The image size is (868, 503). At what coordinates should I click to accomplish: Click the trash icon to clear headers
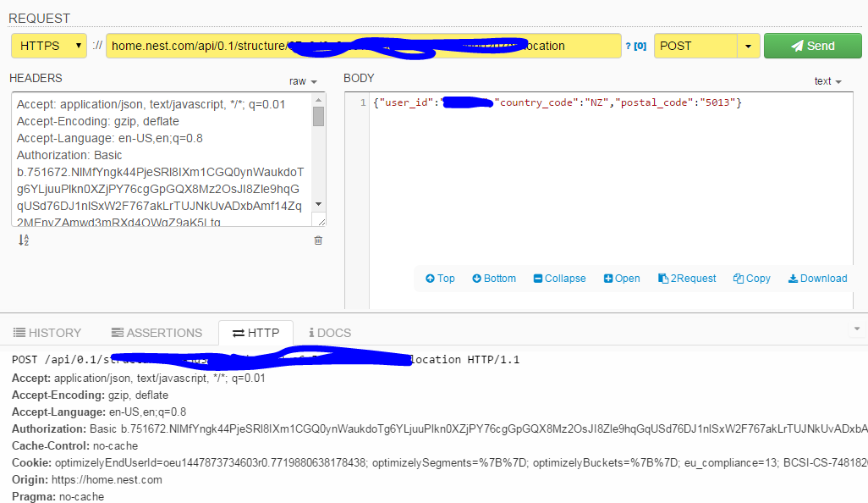click(x=318, y=240)
